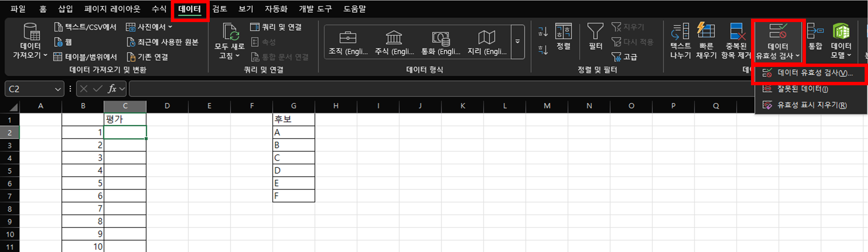Expand the 데이터 가져오기 dropdown arrow
Screen dimensions: 868x252
click(x=45, y=55)
